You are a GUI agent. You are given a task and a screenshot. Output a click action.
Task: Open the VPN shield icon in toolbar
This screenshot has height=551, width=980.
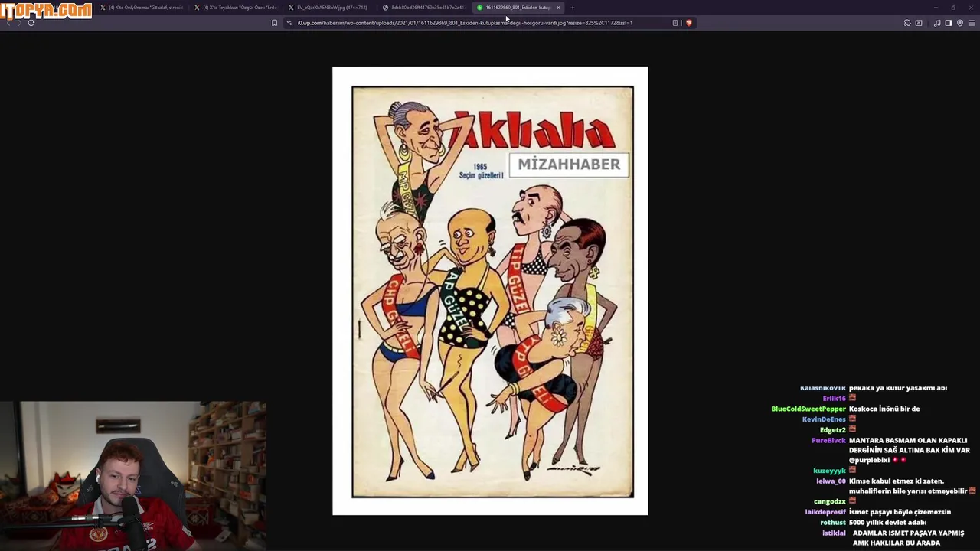point(959,23)
